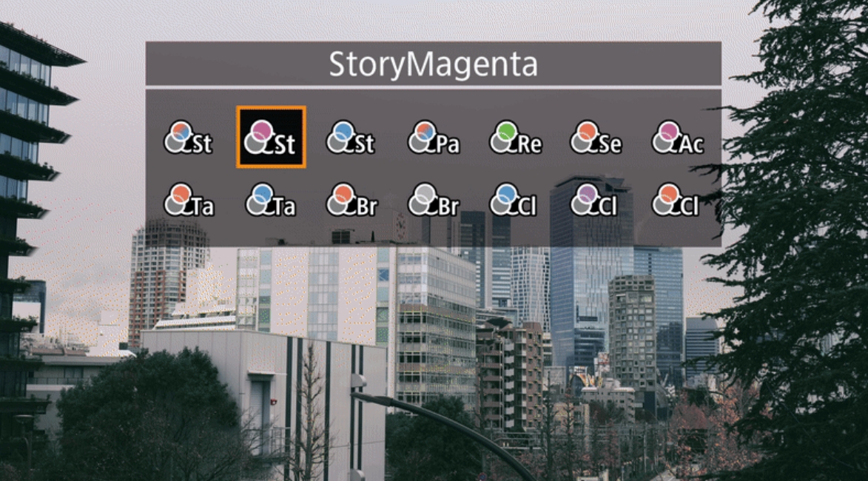Screen dimensions: 868x481
Task: Click the StoryMagenta title bar
Action: click(x=434, y=64)
